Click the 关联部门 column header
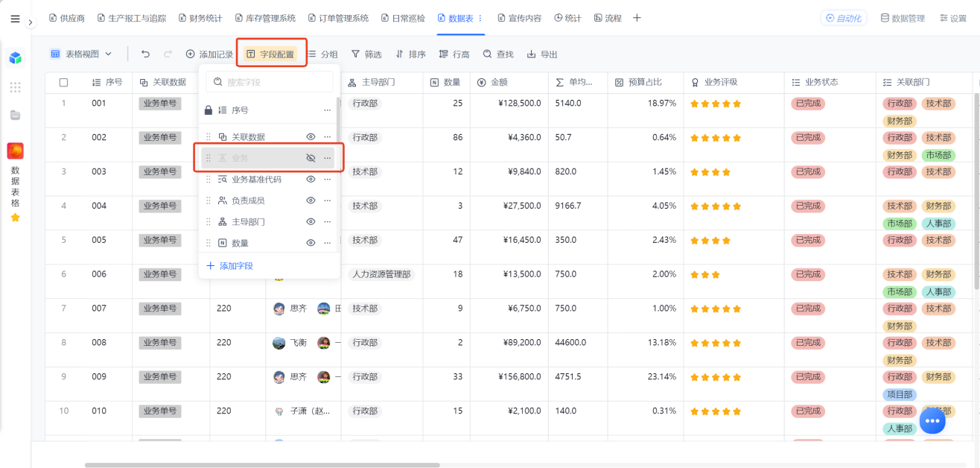 pyautogui.click(x=923, y=82)
